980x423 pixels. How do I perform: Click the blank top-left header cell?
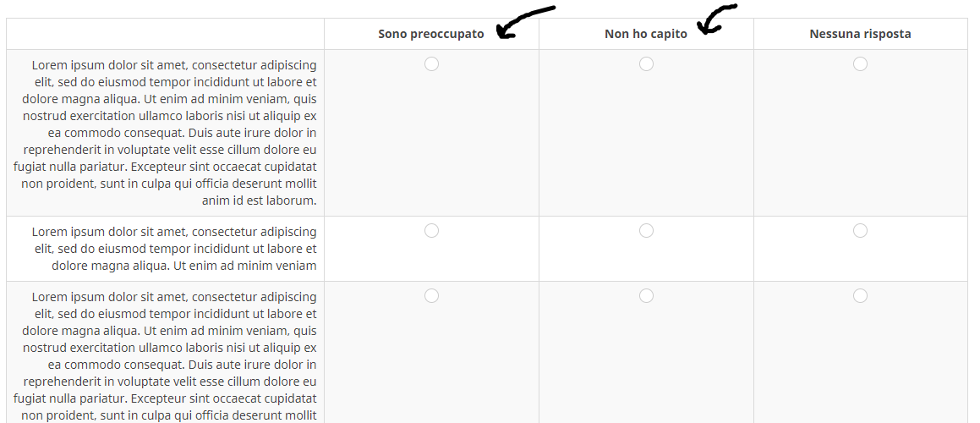[165, 34]
